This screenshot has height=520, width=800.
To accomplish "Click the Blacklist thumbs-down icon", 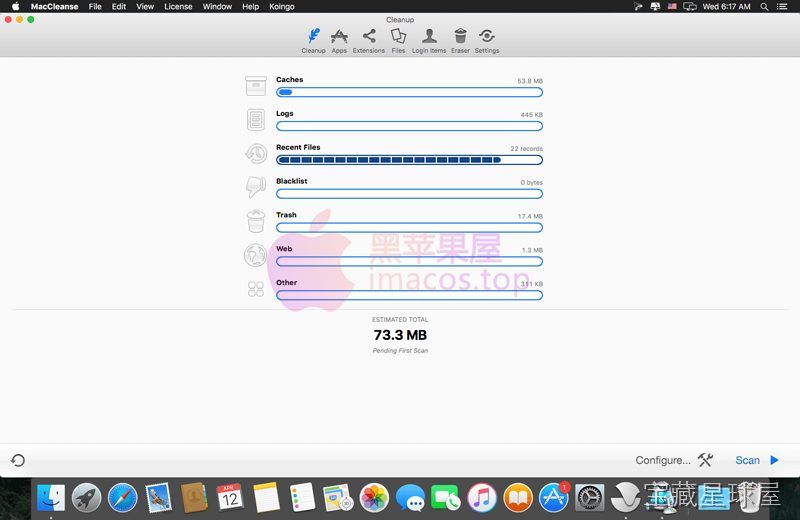I will click(256, 187).
